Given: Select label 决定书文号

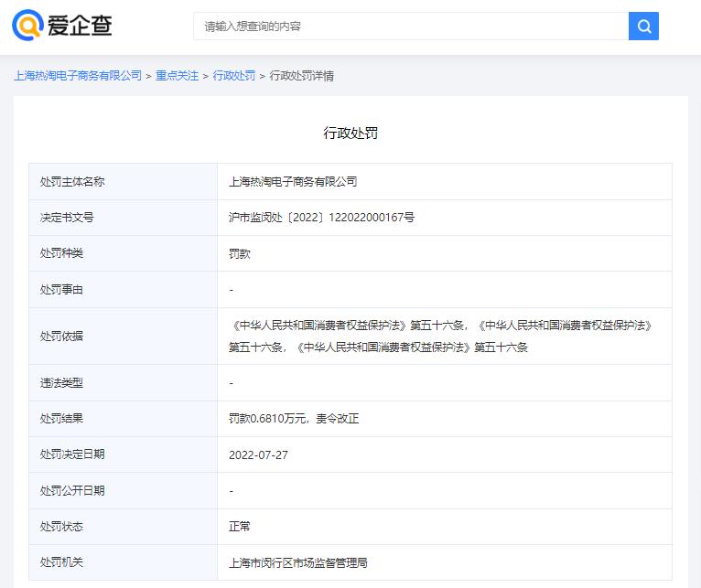Looking at the screenshot, I should click(x=67, y=218).
